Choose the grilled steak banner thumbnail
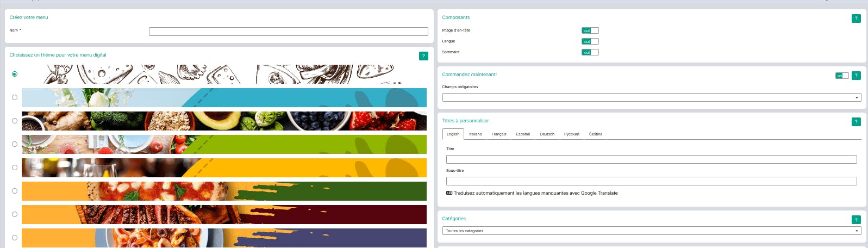Viewport: 868px width, 248px height. (x=224, y=214)
